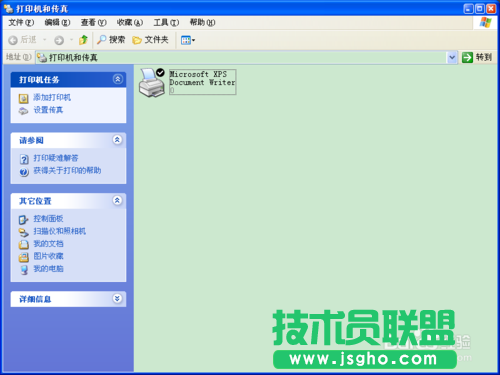Click the My Documents folder icon
Viewport: 500px width, 375px height.
[24, 245]
